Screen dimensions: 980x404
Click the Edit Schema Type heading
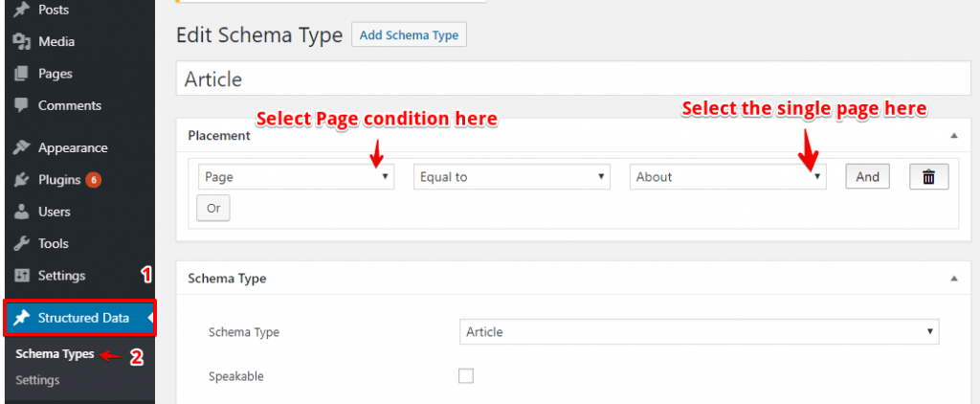tap(259, 35)
